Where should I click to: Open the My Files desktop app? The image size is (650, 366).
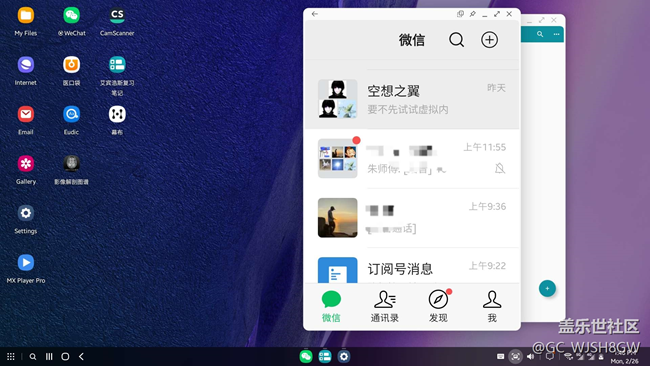click(26, 16)
